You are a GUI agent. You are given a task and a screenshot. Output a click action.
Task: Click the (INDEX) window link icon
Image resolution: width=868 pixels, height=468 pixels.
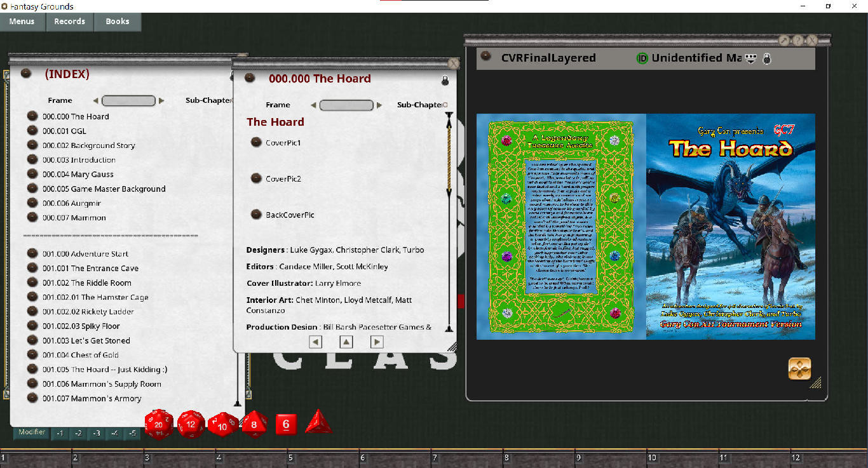point(26,74)
